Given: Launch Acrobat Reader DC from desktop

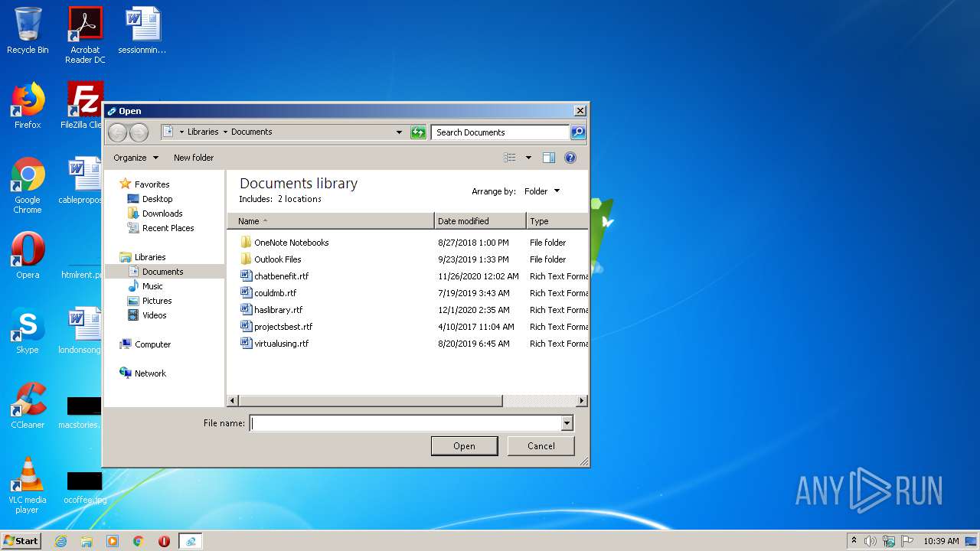Looking at the screenshot, I should coord(85,34).
